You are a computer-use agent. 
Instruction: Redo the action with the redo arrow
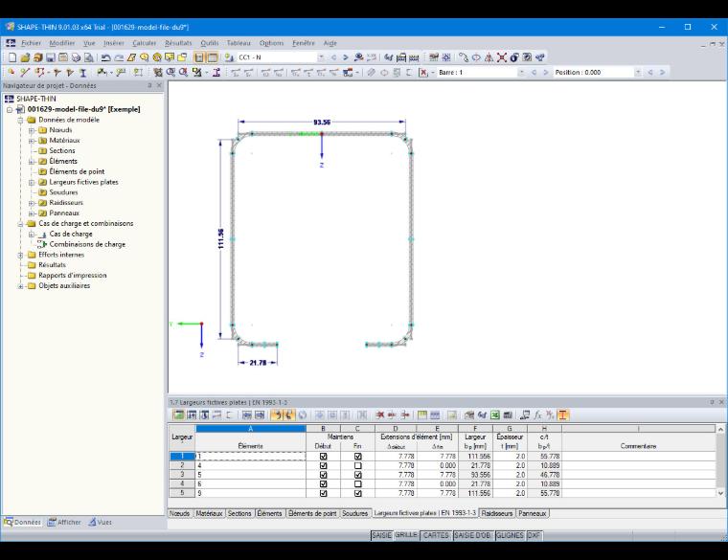pos(119,57)
